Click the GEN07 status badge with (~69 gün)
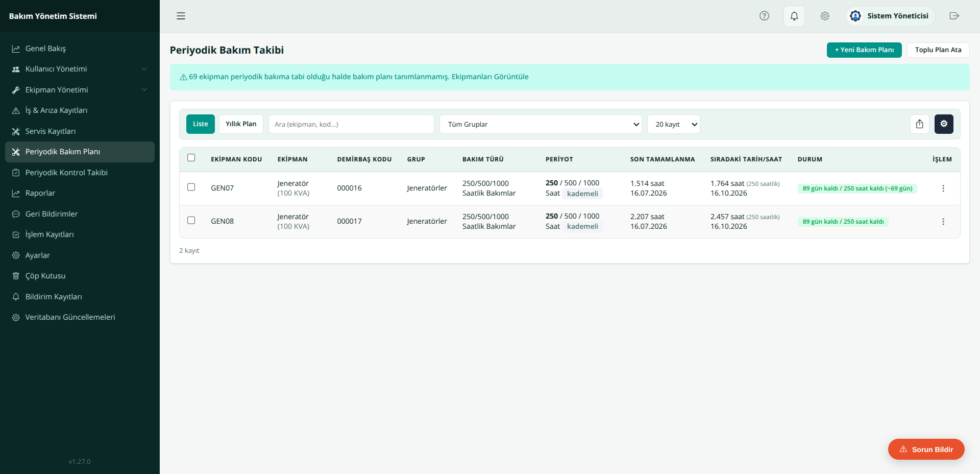The width and height of the screenshot is (980, 474). point(857,188)
